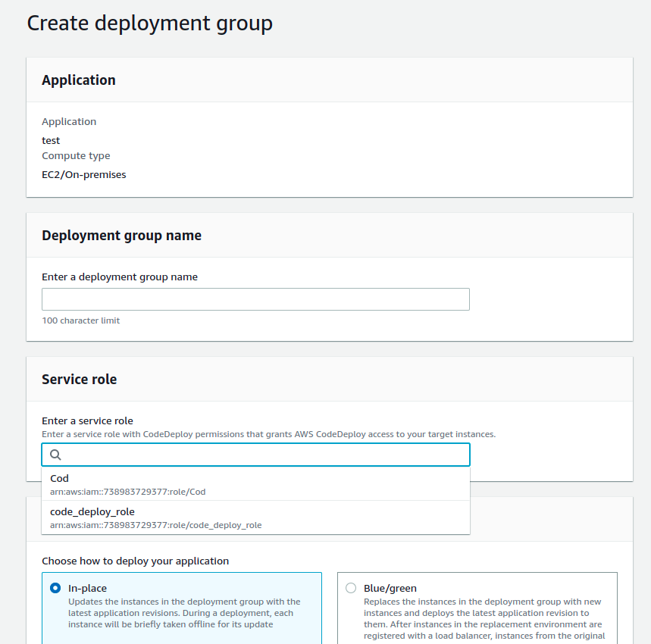Select the Blue/green deployment radio button
Image resolution: width=651 pixels, height=644 pixels.
pyautogui.click(x=351, y=588)
